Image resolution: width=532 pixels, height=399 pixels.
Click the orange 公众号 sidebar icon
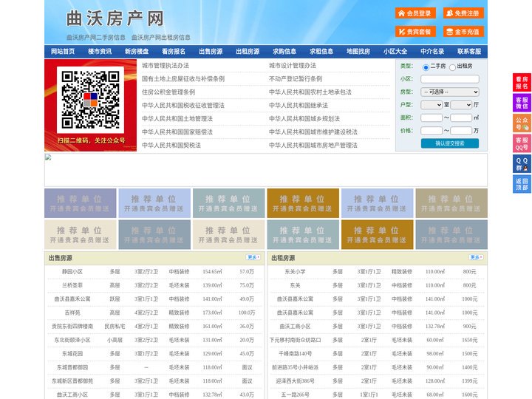pos(522,123)
